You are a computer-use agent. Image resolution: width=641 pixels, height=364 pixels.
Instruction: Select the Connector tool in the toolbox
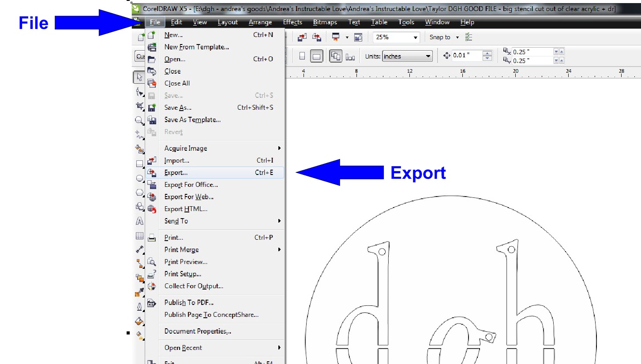coord(139,264)
